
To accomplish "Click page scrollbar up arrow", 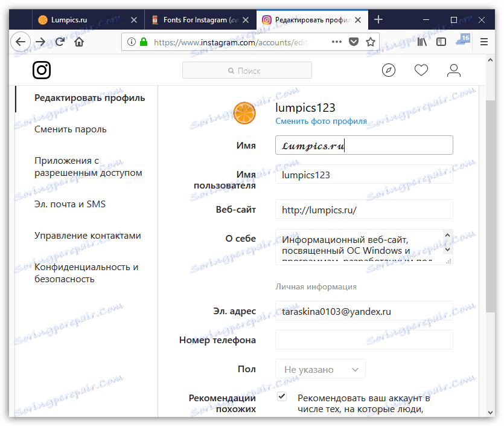I will coord(490,60).
